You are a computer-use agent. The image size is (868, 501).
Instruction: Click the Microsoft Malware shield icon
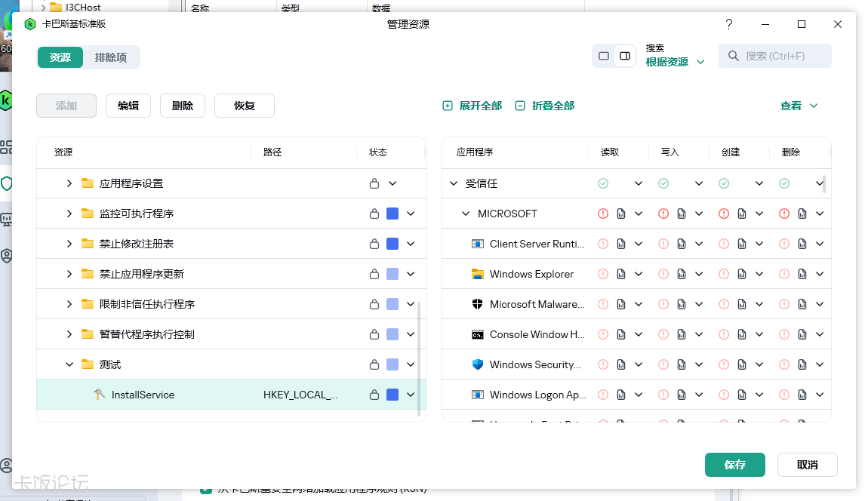click(x=477, y=304)
